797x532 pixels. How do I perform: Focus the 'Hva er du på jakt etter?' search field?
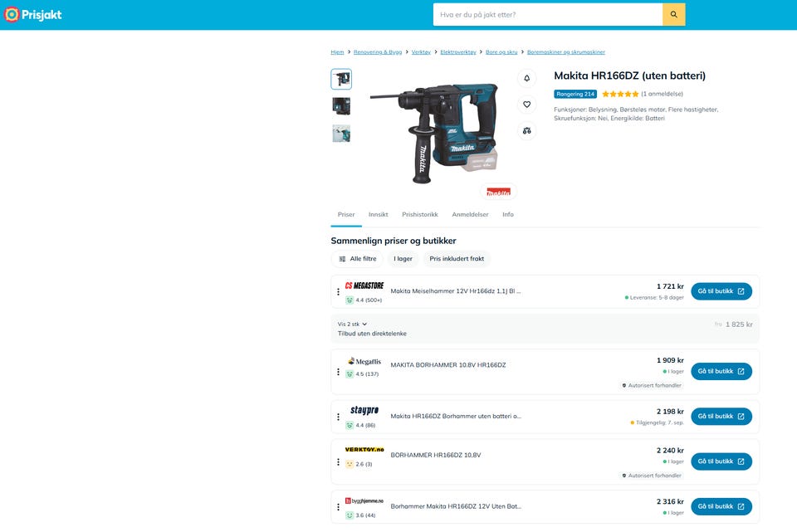[547, 15]
